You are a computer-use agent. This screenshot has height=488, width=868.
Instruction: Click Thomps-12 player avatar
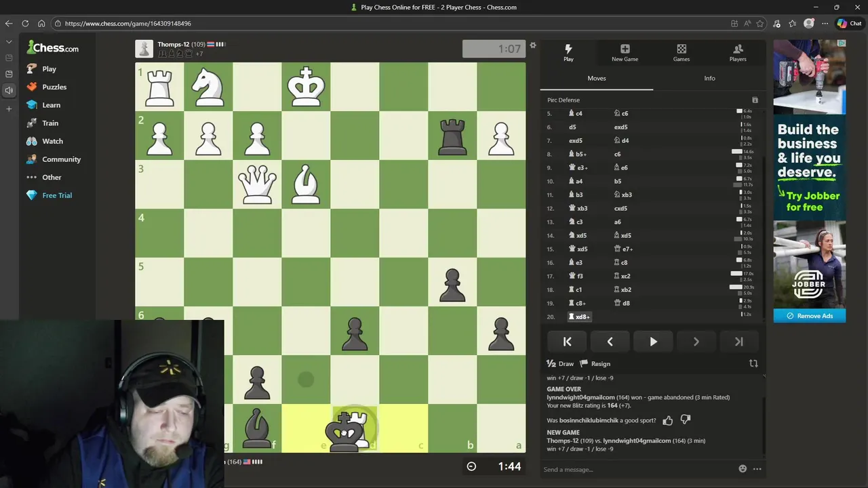144,49
